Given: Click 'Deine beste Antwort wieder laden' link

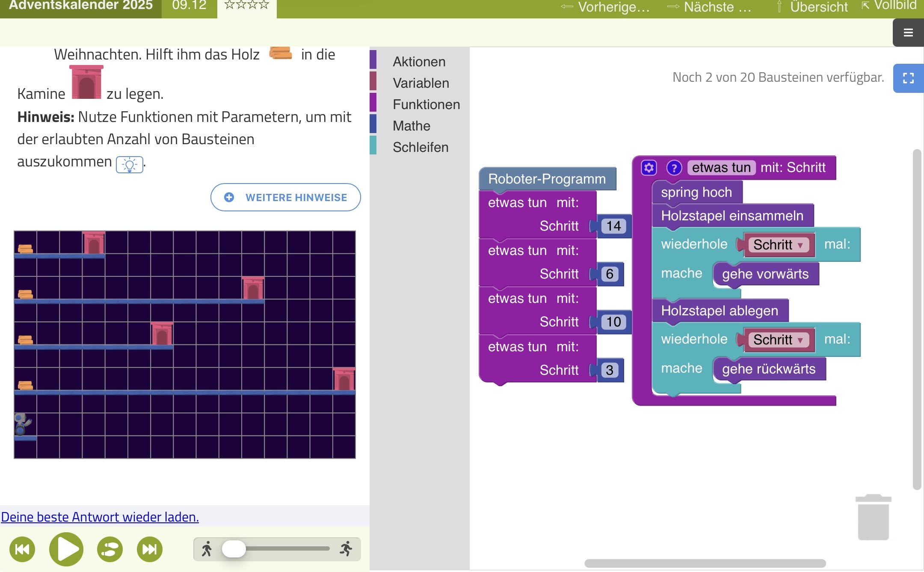Looking at the screenshot, I should [100, 517].
